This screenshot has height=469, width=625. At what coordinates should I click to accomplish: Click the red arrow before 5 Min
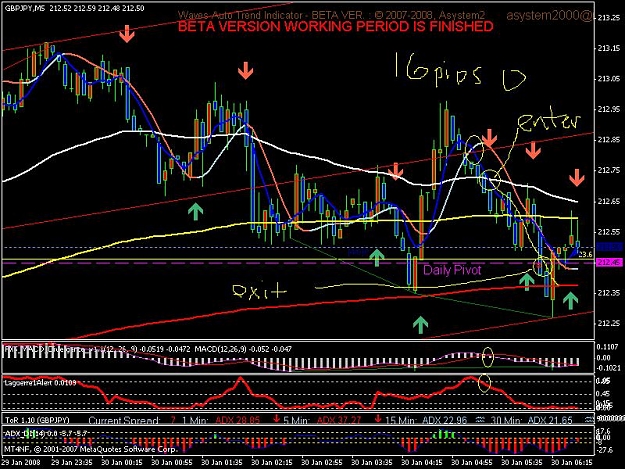point(276,419)
